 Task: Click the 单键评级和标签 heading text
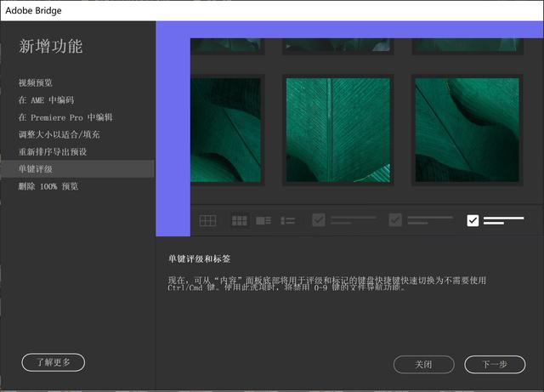click(x=199, y=258)
